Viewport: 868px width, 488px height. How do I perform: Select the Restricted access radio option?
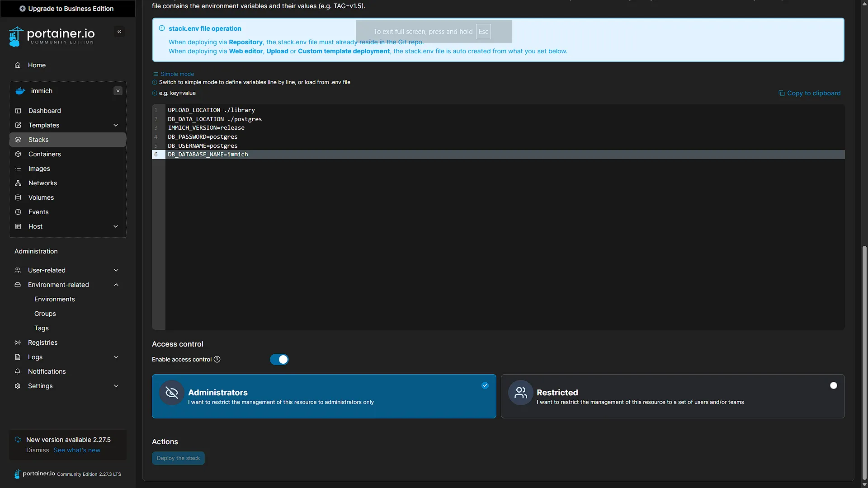tap(833, 385)
